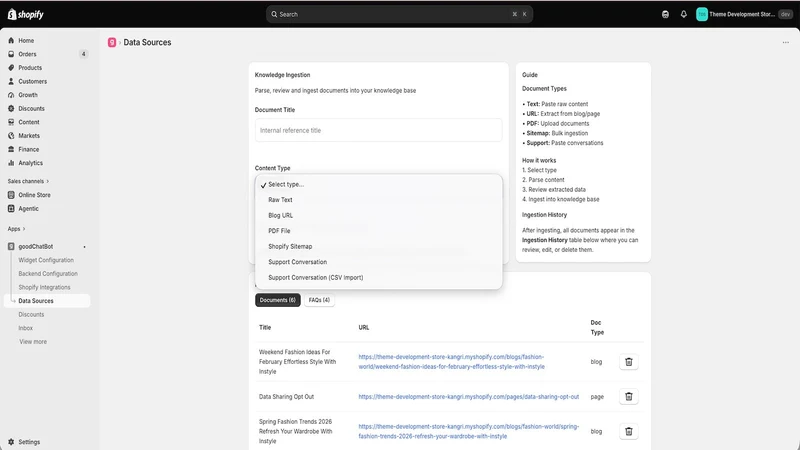Screen dimensions: 800x450
Task: Delete the Weekend Fashion Ideas document
Action: click(x=629, y=362)
